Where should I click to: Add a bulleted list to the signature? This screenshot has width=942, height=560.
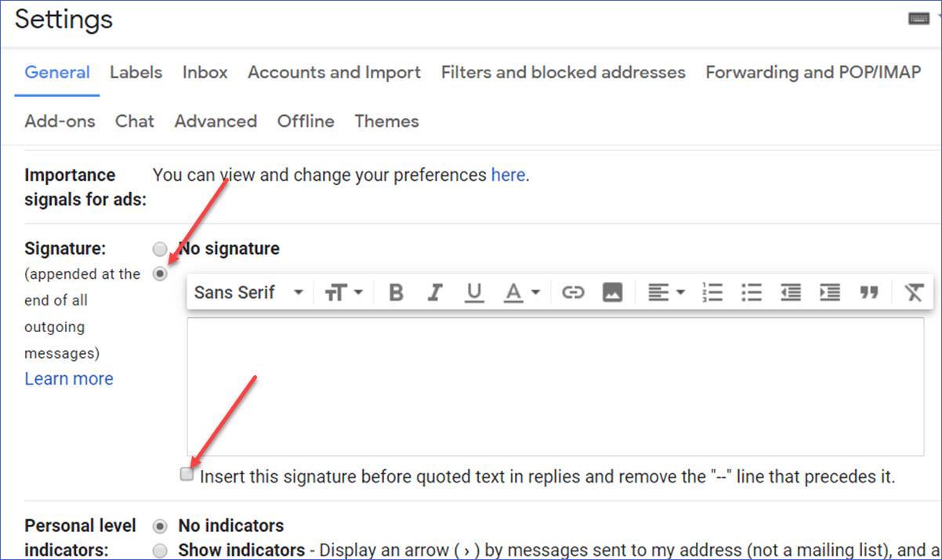[752, 291]
